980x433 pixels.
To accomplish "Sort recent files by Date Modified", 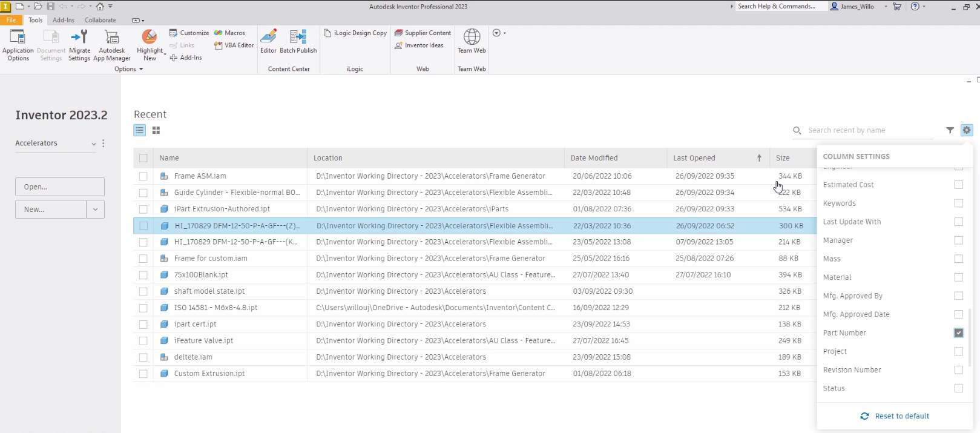I will 616,158.
